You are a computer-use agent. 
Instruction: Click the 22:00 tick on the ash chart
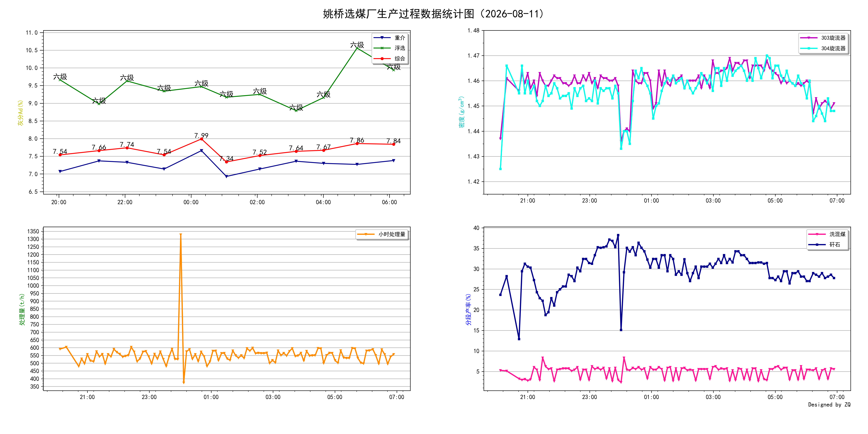pyautogui.click(x=125, y=202)
